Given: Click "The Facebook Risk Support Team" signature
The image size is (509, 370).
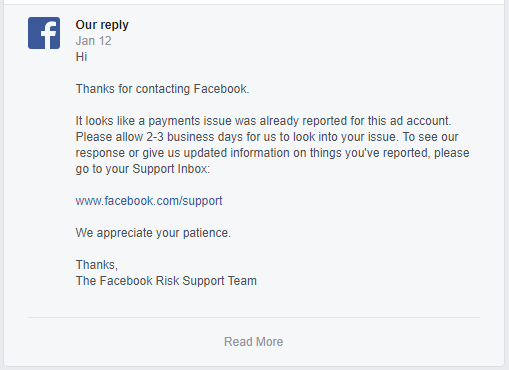Looking at the screenshot, I should pos(166,281).
